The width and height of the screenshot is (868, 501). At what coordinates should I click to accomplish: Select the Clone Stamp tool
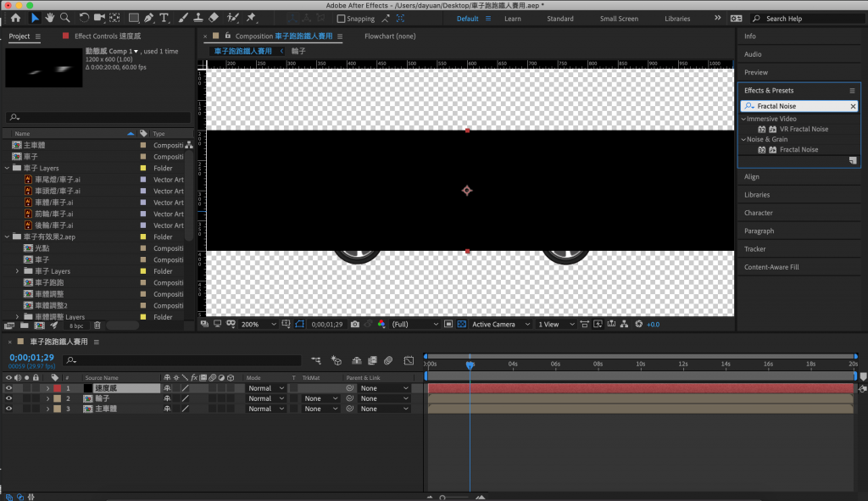(198, 18)
